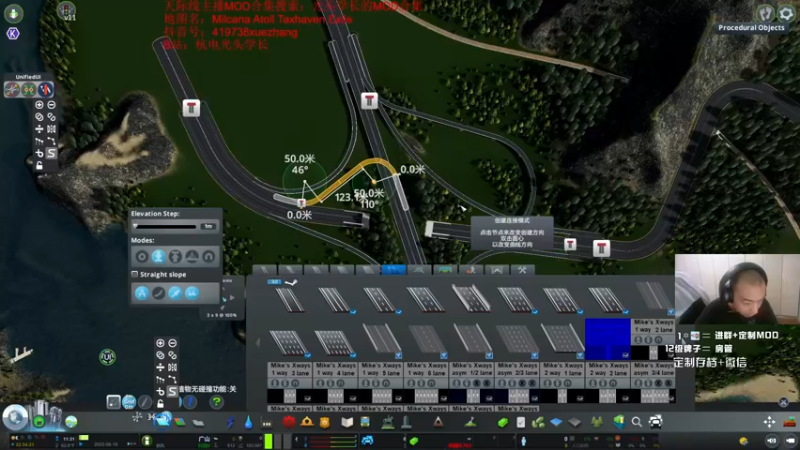Open the Fire department build menu

click(307, 422)
